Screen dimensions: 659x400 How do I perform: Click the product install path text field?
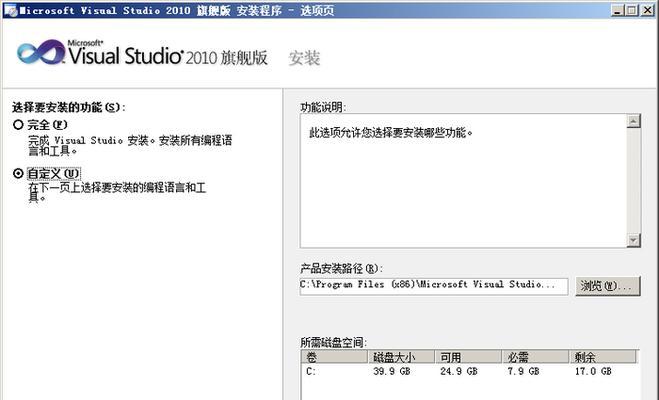434,286
